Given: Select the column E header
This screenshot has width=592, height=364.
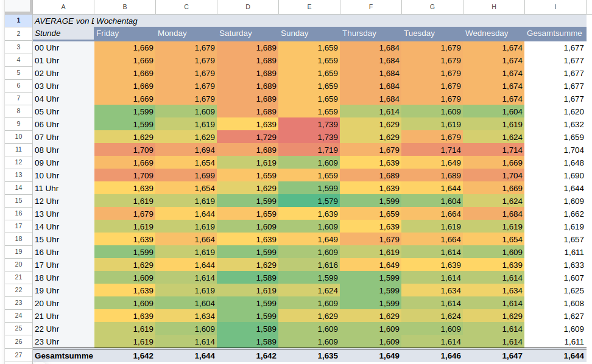Looking at the screenshot, I should (x=309, y=7).
